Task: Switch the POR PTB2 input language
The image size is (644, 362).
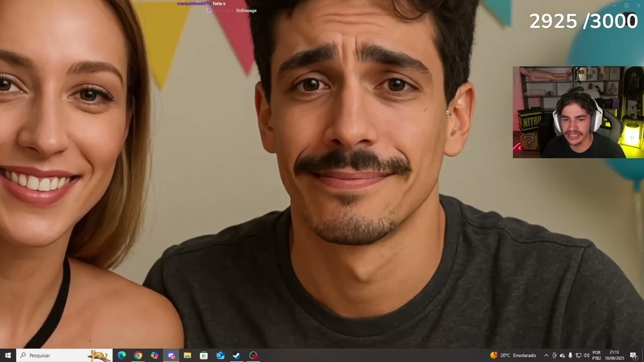Action: click(597, 355)
